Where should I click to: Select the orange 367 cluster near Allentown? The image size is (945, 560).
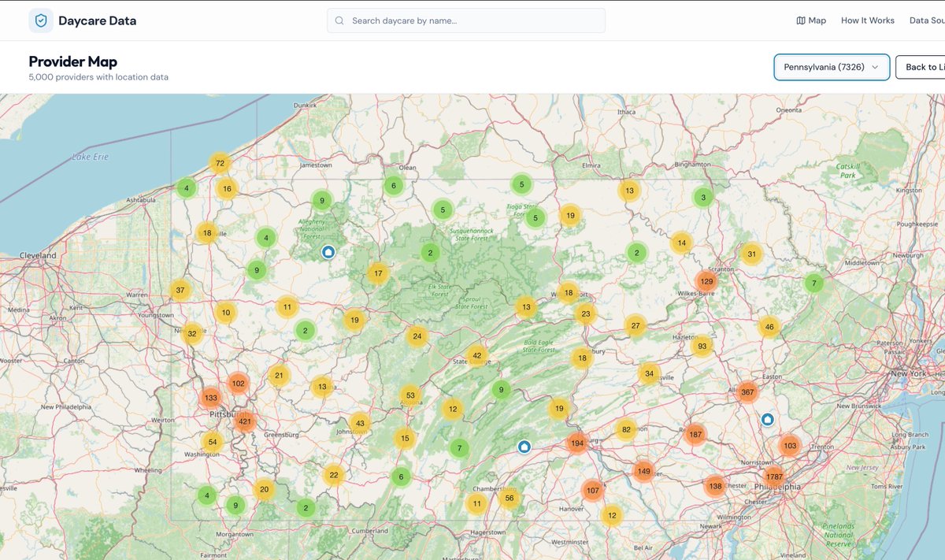747,390
